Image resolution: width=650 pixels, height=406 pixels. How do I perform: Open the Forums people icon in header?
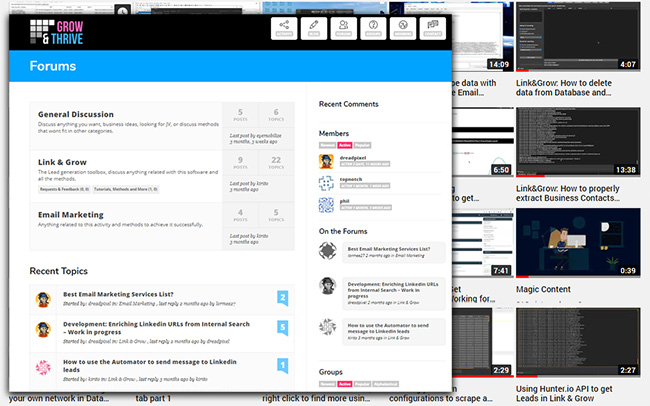pyautogui.click(x=344, y=28)
